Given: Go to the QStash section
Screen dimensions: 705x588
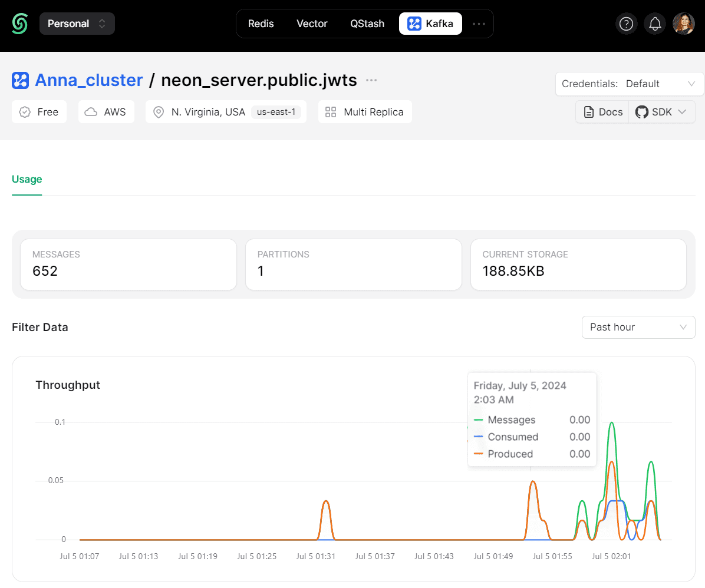Looking at the screenshot, I should coord(367,24).
